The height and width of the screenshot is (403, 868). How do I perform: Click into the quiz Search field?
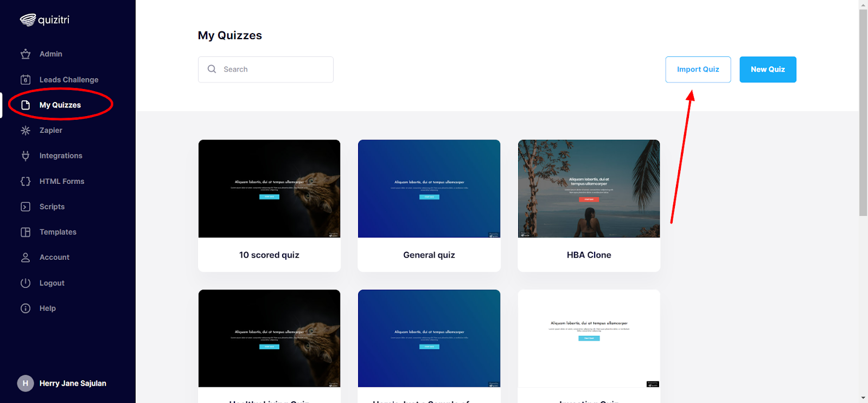[x=266, y=69]
